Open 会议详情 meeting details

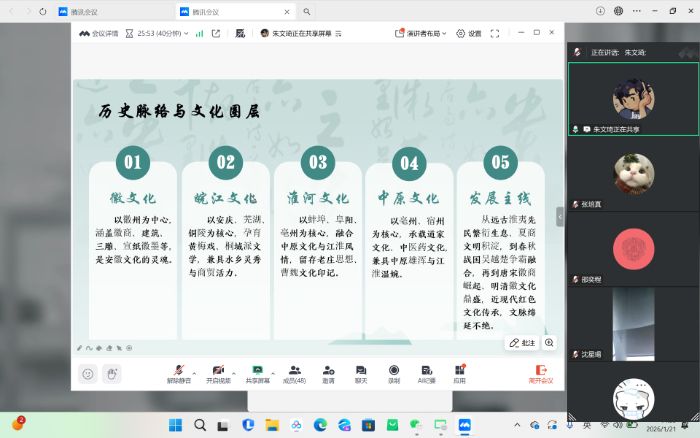tap(98, 33)
